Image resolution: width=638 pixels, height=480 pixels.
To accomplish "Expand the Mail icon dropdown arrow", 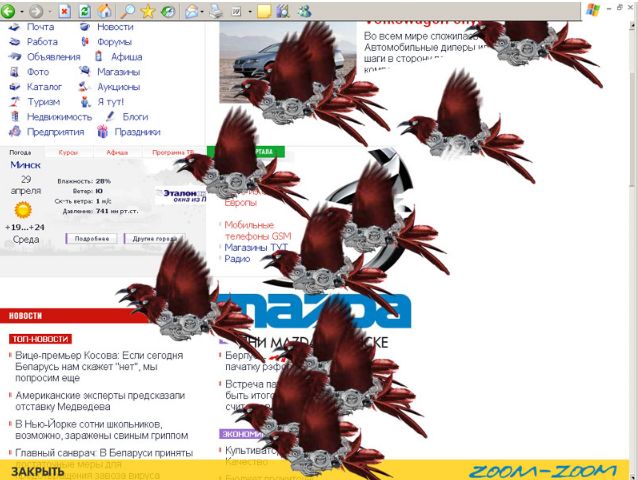I will tap(202, 11).
